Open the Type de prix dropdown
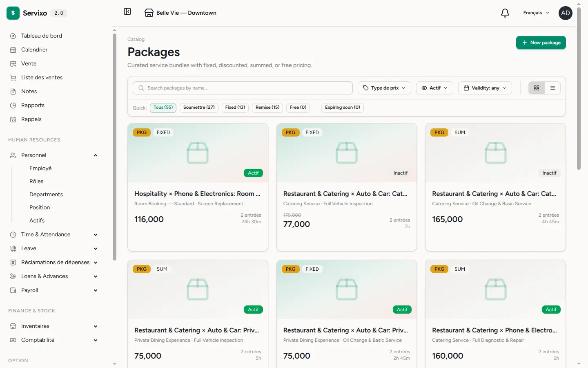The image size is (588, 368). (x=384, y=88)
